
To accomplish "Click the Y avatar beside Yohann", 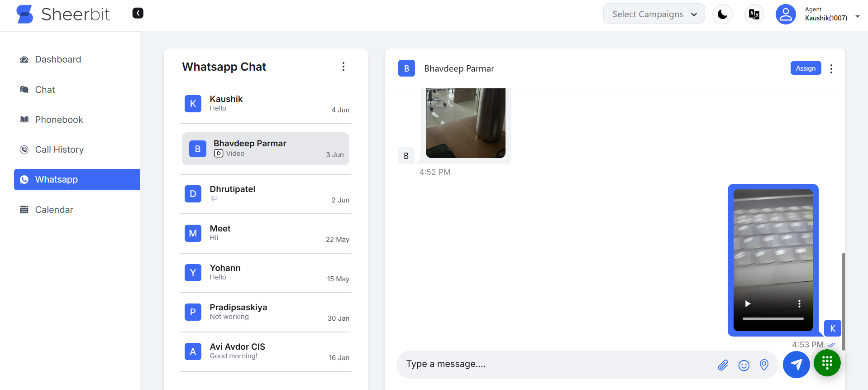I will click(193, 273).
